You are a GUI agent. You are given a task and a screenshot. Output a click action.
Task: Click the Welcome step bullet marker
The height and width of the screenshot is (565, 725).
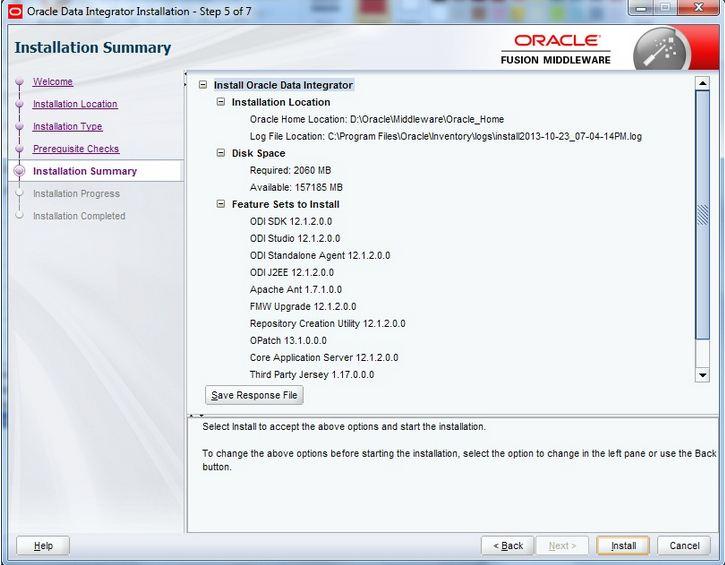click(19, 82)
